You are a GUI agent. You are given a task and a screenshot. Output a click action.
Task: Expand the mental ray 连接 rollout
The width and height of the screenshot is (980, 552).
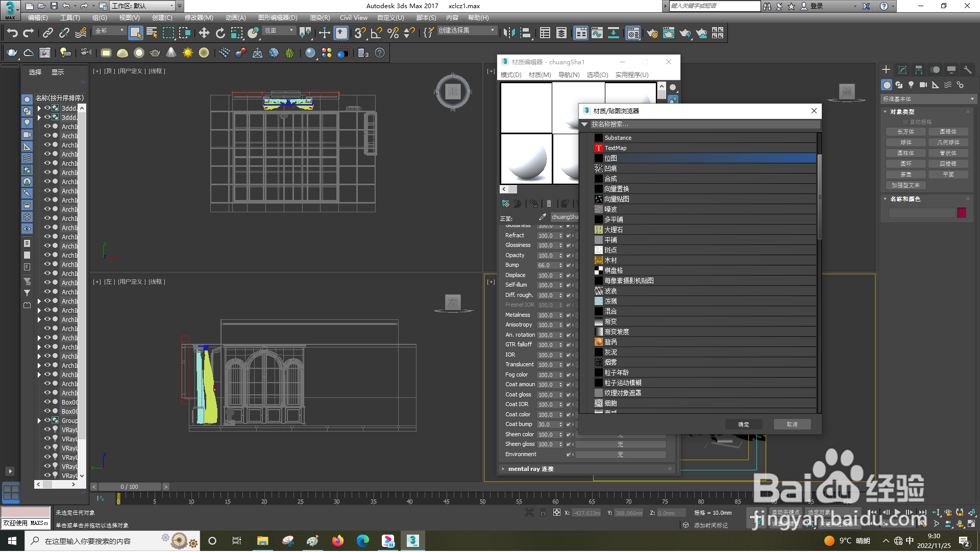pyautogui.click(x=531, y=469)
